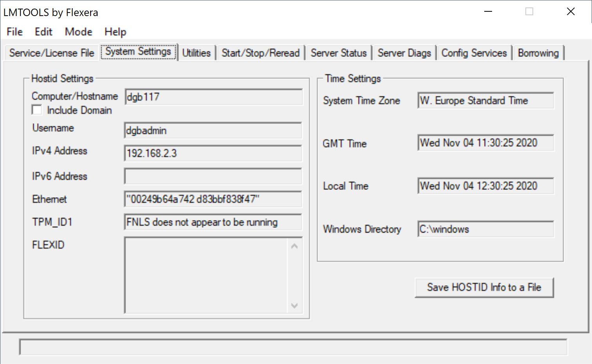This screenshot has width=592, height=364.
Task: Click Save HOSTID Info to a File
Action: point(484,288)
